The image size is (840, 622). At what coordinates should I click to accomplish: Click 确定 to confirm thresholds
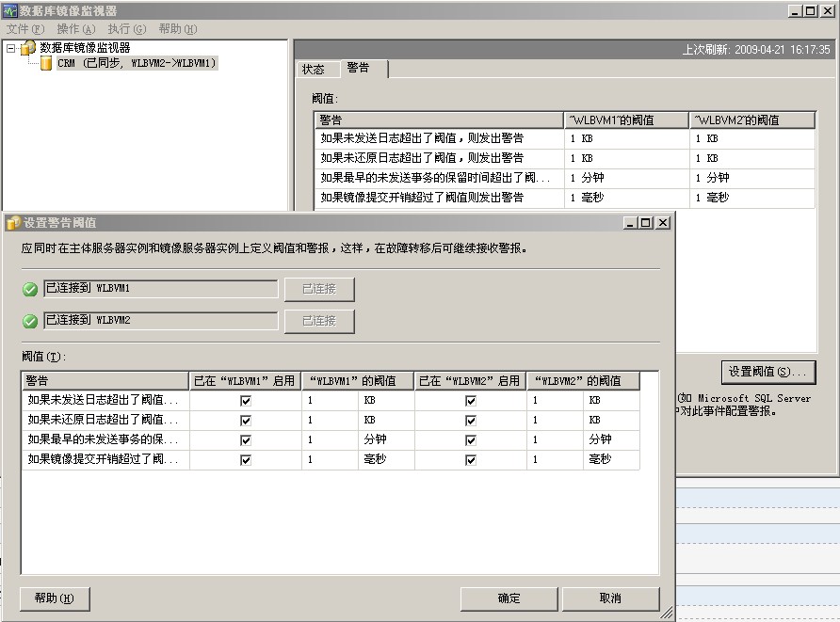(509, 598)
